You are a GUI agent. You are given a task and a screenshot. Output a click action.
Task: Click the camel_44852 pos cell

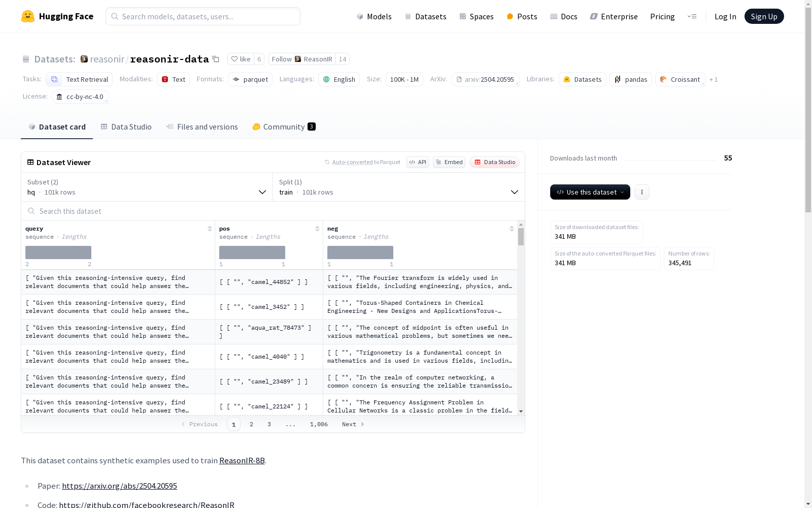[269, 282]
